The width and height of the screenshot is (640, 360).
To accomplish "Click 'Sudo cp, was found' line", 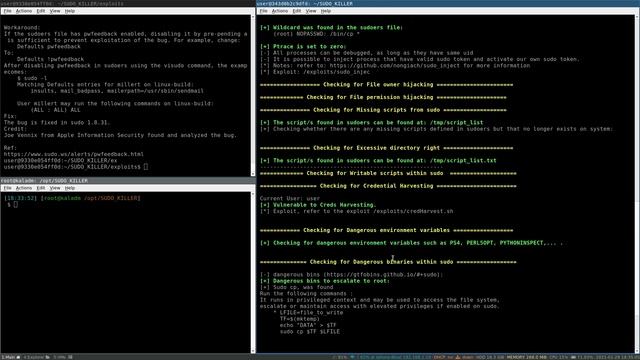I will coord(296,287).
